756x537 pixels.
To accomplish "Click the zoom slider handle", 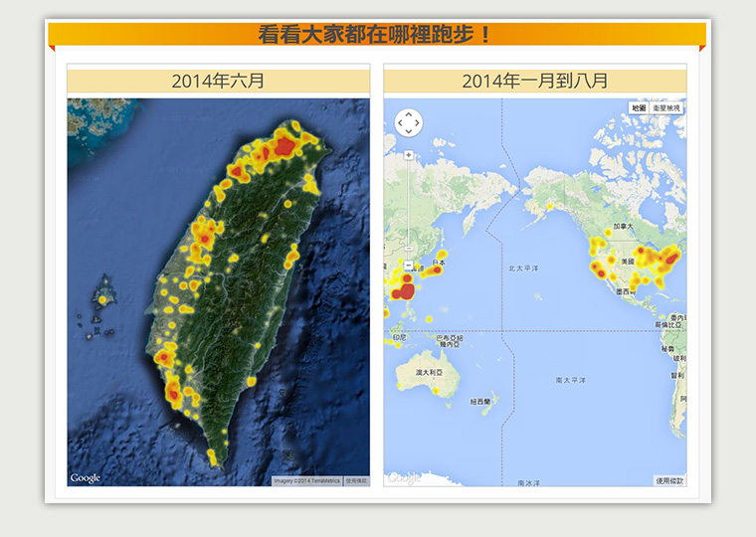I will coord(409,249).
